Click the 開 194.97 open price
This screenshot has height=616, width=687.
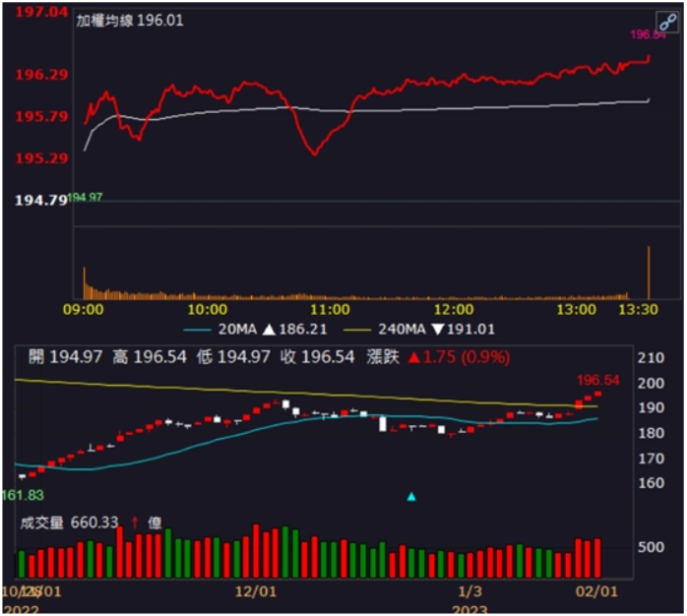click(x=65, y=356)
